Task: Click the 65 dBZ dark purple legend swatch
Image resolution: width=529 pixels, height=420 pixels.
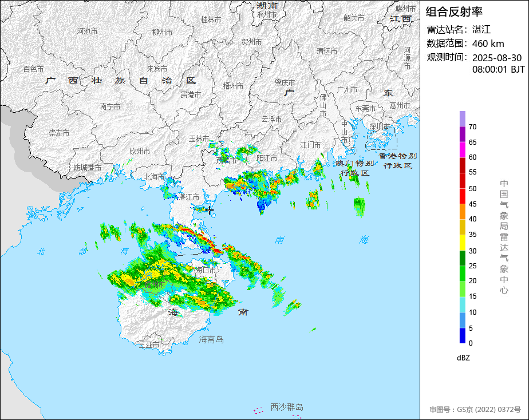Action: pos(462,134)
